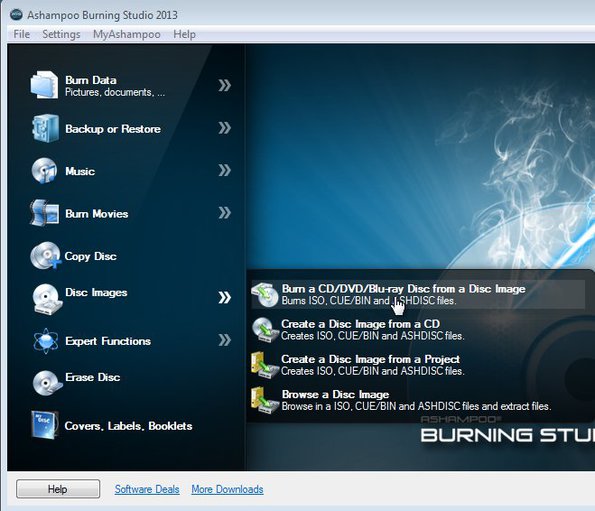Image resolution: width=595 pixels, height=511 pixels.
Task: Expand the Burn Movies submenu arrows
Action: tap(224, 213)
